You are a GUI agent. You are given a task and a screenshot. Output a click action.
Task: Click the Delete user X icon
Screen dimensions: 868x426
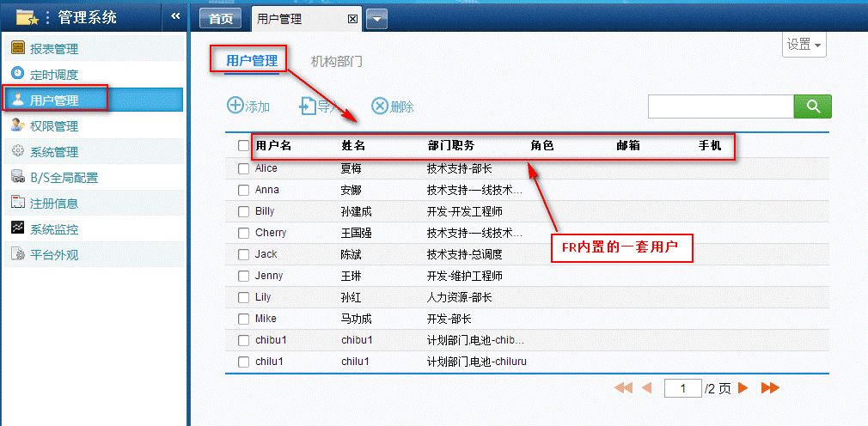380,106
